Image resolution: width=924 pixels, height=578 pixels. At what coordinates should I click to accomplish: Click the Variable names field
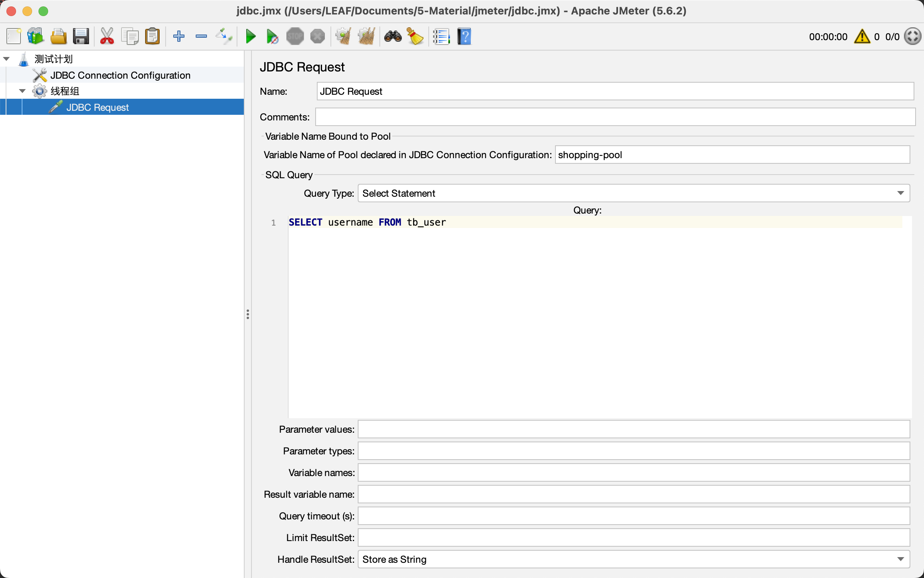634,473
